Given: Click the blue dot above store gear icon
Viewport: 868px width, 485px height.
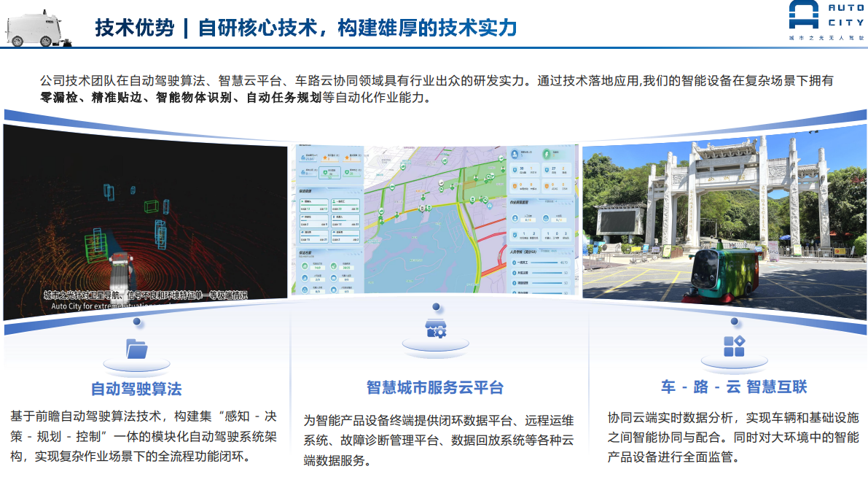Looking at the screenshot, I should tap(437, 306).
